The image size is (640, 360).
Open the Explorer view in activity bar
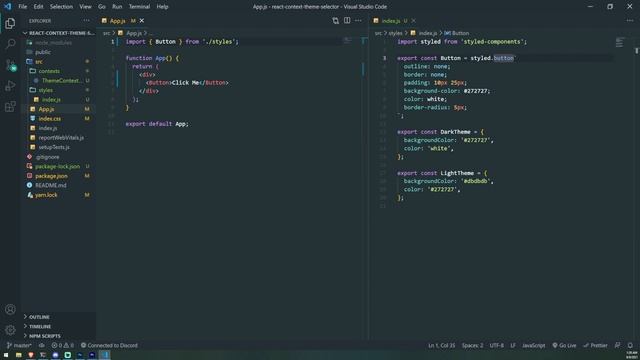(x=10, y=23)
